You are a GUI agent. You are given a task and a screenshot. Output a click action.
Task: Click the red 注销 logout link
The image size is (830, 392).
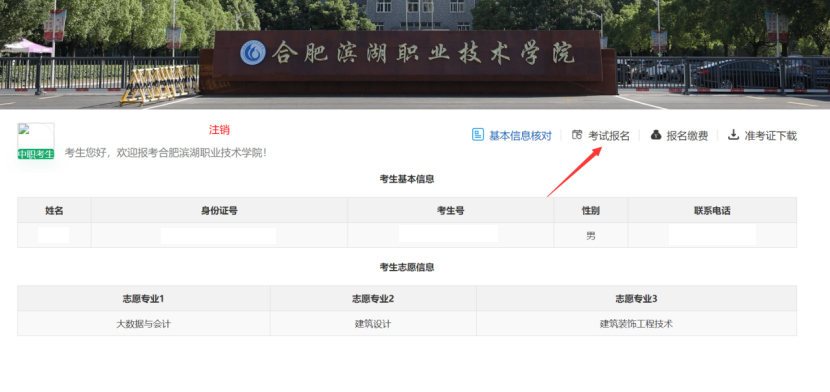pyautogui.click(x=219, y=130)
